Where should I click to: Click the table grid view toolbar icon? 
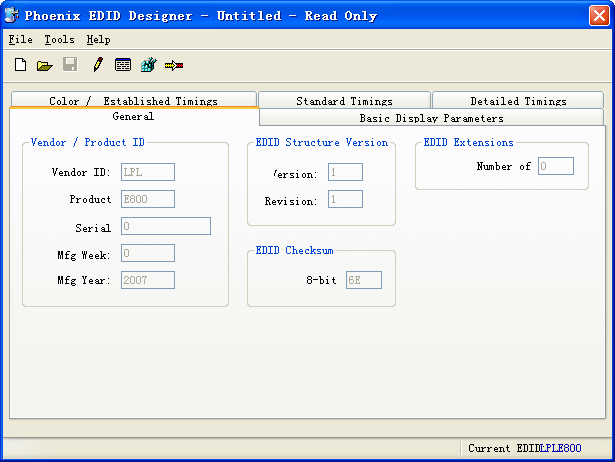coord(123,65)
